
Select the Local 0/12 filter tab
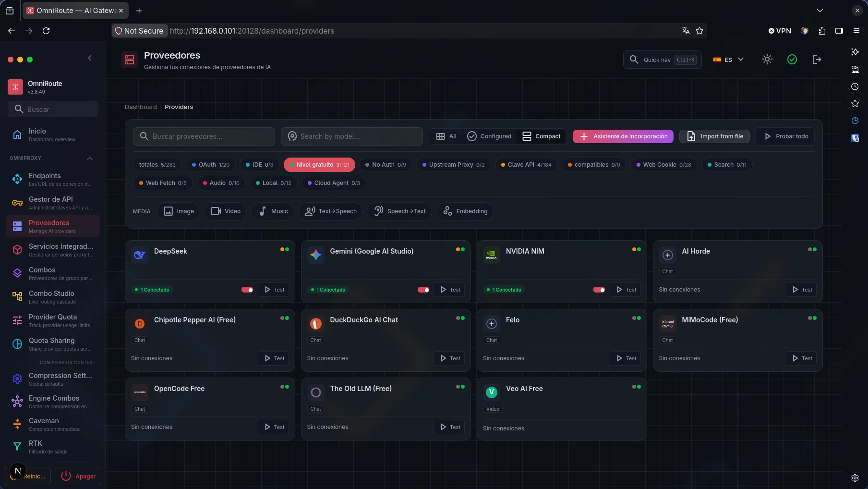(274, 183)
